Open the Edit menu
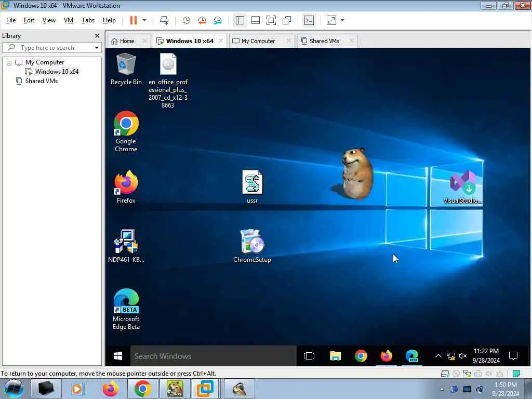The image size is (532, 399). pyautogui.click(x=29, y=20)
